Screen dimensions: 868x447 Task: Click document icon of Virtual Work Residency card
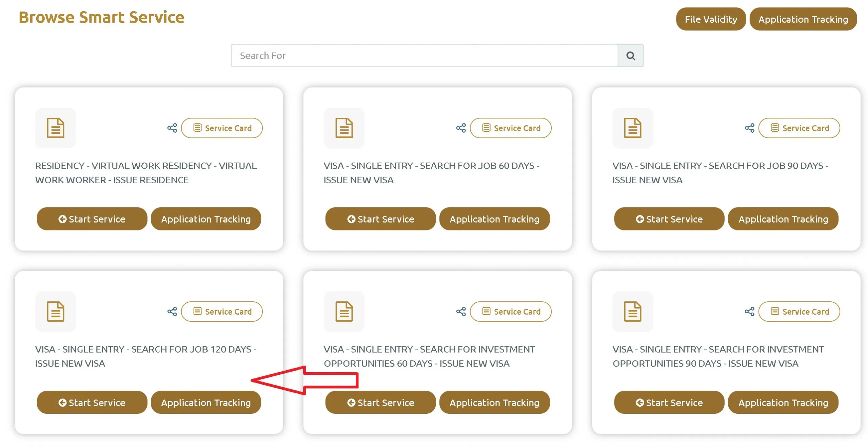55,128
